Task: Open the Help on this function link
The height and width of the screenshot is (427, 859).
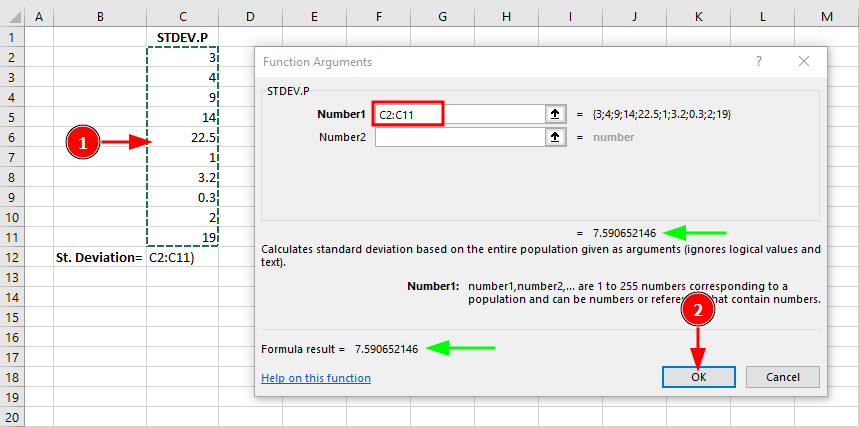Action: [316, 378]
